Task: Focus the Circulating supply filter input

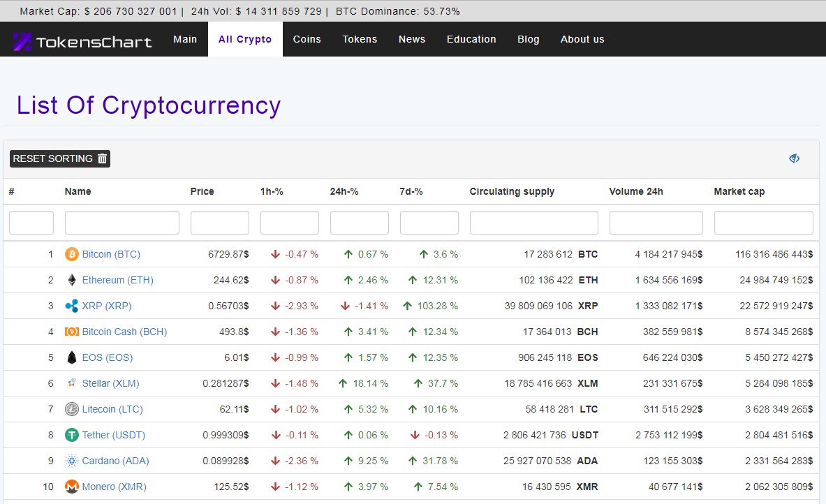Action: (x=534, y=223)
